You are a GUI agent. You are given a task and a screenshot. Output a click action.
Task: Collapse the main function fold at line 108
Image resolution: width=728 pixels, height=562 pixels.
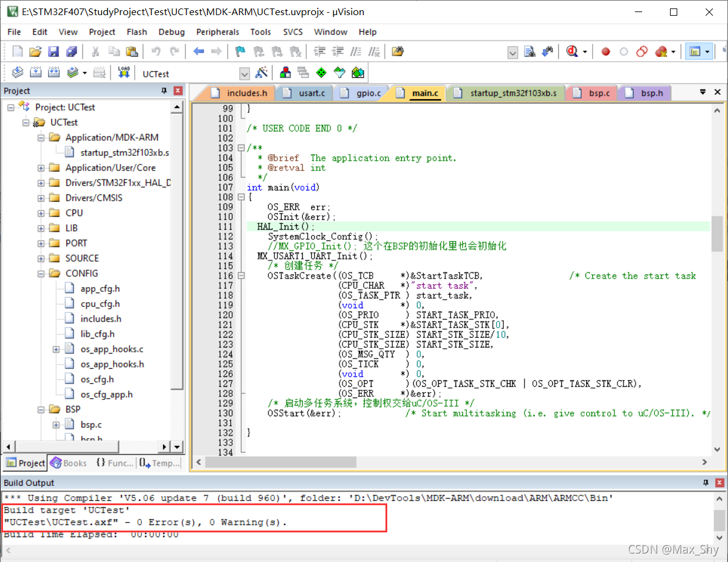241,197
